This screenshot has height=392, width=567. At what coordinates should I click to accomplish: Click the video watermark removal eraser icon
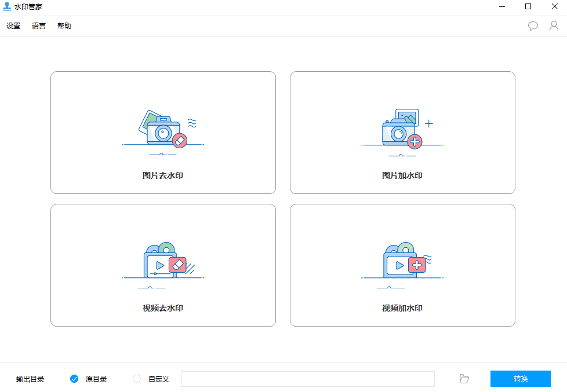tap(178, 265)
